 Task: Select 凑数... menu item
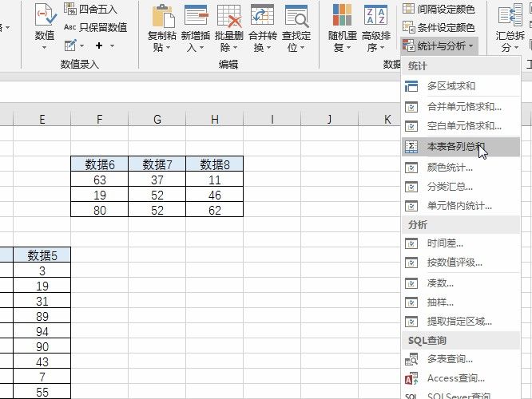461,283
